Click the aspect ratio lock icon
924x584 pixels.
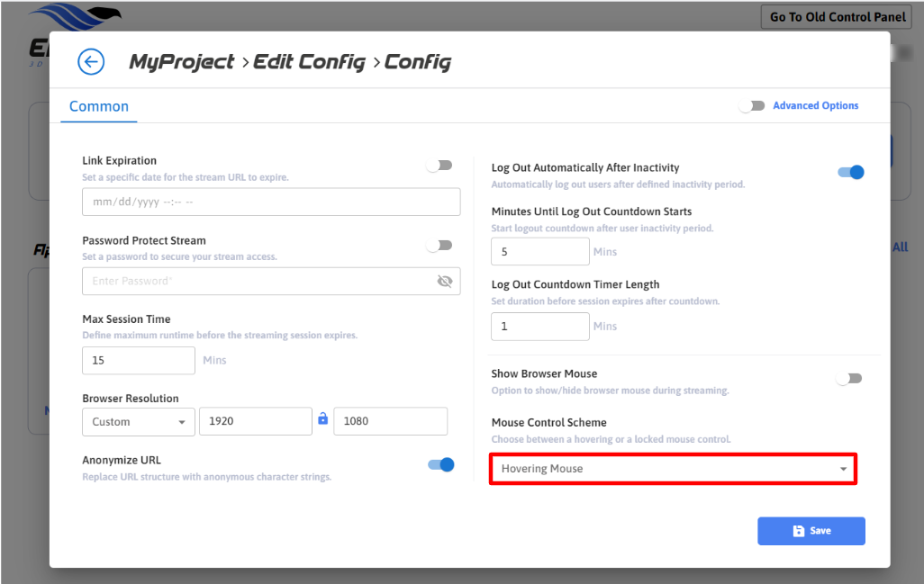click(322, 418)
